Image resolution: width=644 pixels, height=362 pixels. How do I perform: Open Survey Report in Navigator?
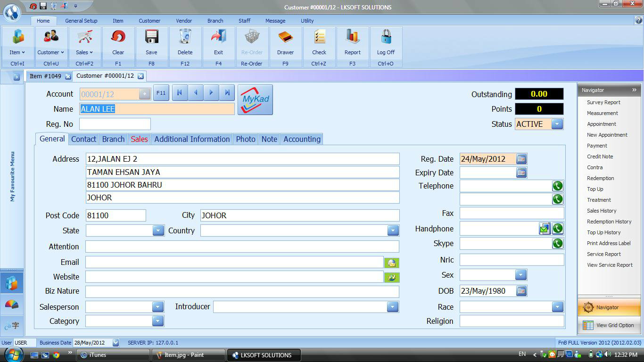tap(603, 102)
